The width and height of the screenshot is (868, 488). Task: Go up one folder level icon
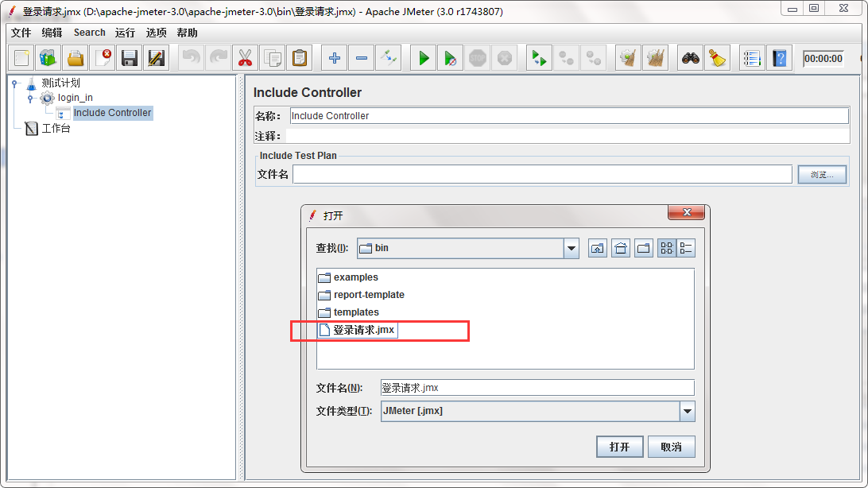click(597, 249)
